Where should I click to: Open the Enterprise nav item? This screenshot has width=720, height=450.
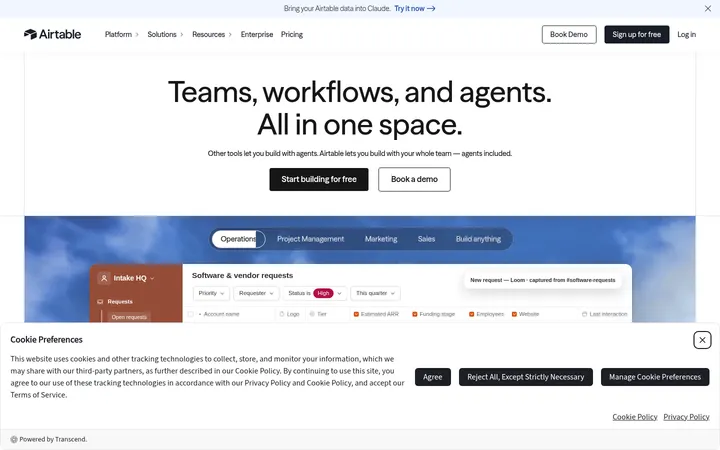coord(257,34)
